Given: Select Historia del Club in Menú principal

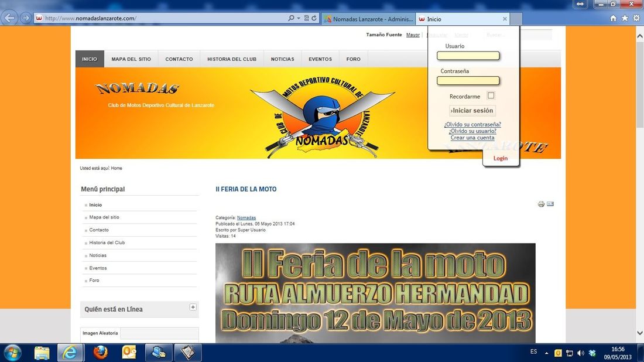Looking at the screenshot, I should point(107,243).
